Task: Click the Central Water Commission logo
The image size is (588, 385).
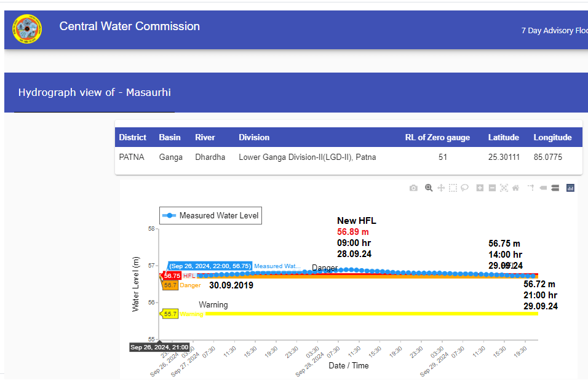Action: 27,29
